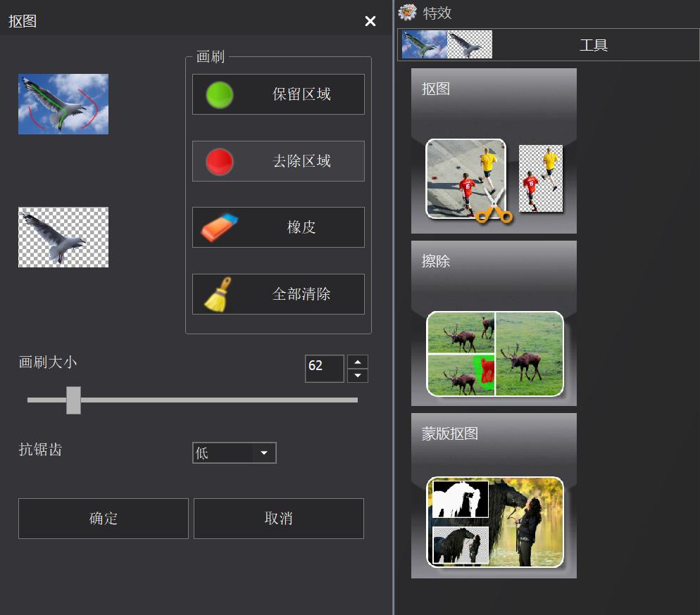This screenshot has height=615, width=700.
Task: Select the red 去除区域 brush
Action: coord(278,161)
